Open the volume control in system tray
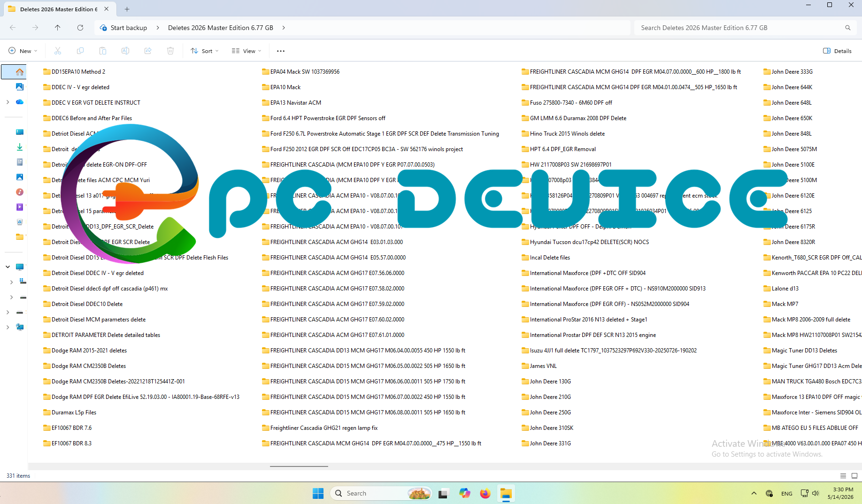This screenshot has height=504, width=862. [816, 493]
